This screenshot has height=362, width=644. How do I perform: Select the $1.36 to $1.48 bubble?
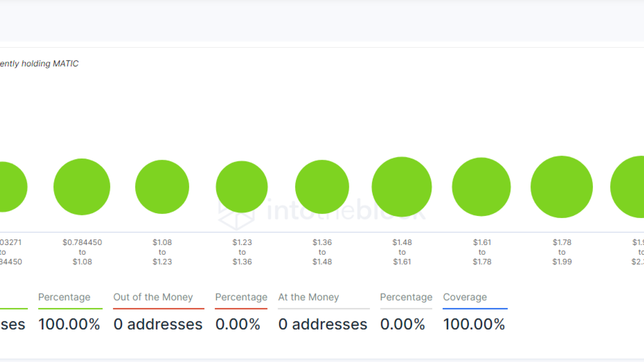click(322, 187)
